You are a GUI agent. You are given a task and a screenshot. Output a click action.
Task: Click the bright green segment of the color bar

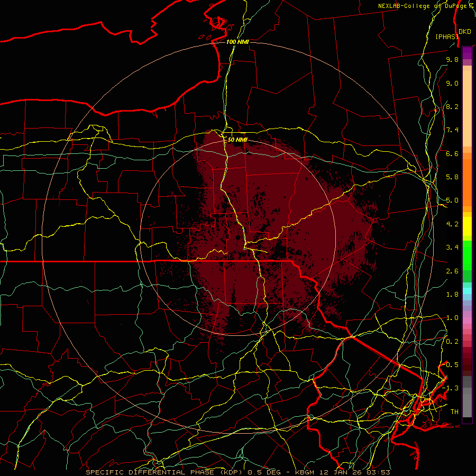467,255
